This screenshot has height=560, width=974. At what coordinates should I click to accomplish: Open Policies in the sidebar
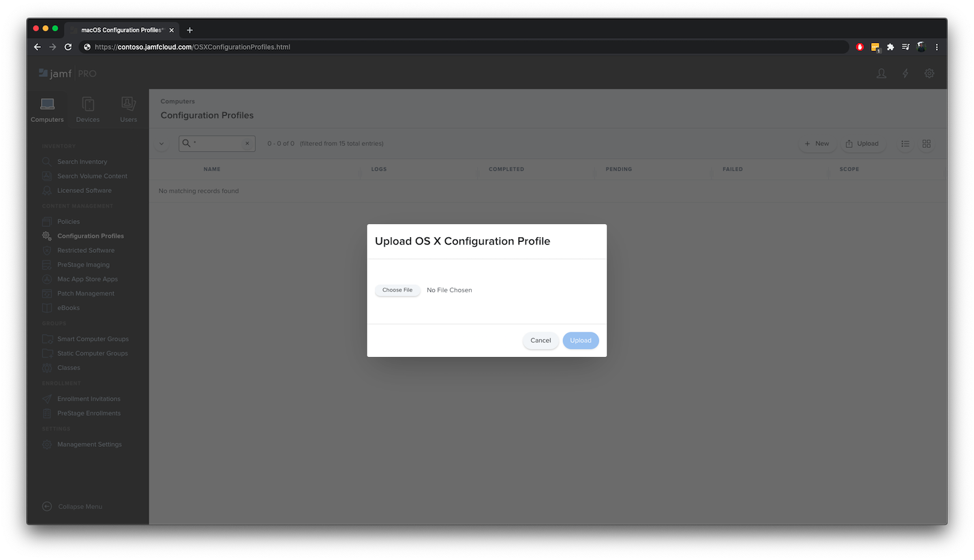tap(68, 221)
